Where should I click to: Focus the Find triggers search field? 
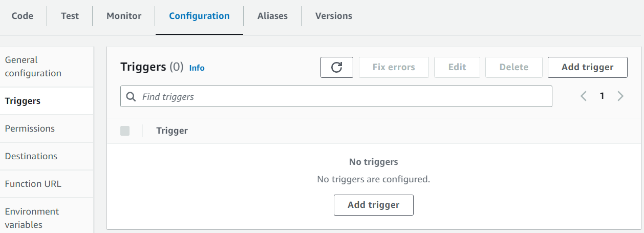click(343, 96)
